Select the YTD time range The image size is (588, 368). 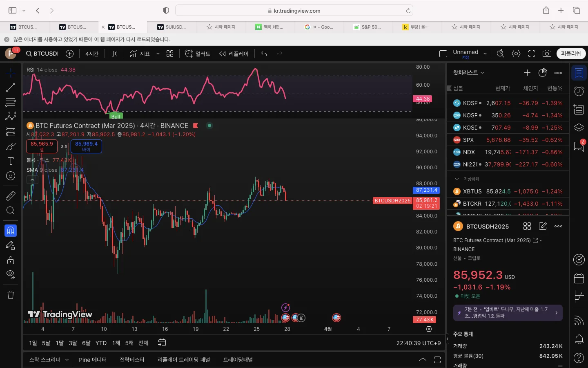pos(101,343)
